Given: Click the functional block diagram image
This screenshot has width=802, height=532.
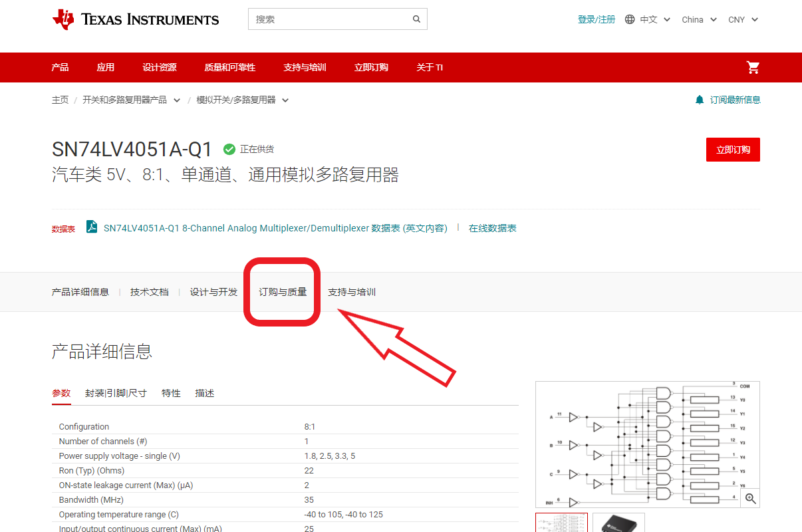Looking at the screenshot, I should click(648, 444).
